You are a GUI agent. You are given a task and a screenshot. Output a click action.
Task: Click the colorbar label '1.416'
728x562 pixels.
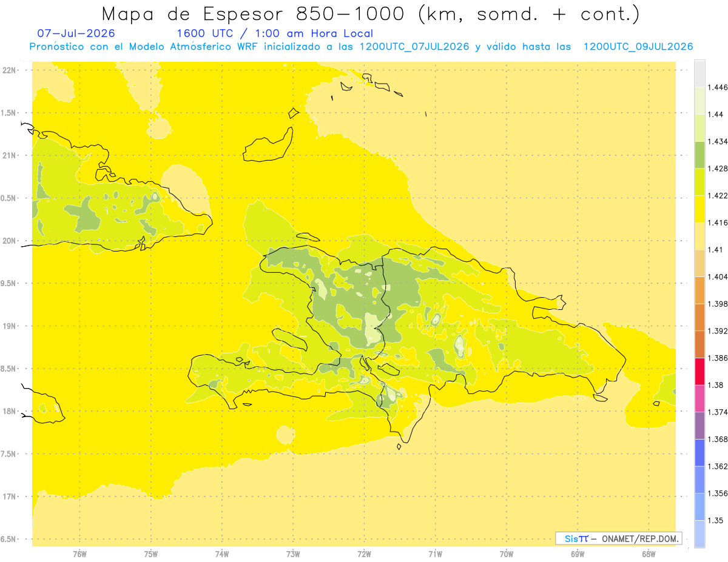[x=718, y=222]
